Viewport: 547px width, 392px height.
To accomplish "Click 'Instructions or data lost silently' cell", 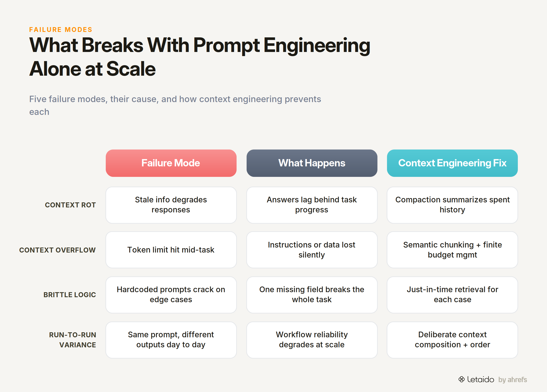I will tap(312, 250).
